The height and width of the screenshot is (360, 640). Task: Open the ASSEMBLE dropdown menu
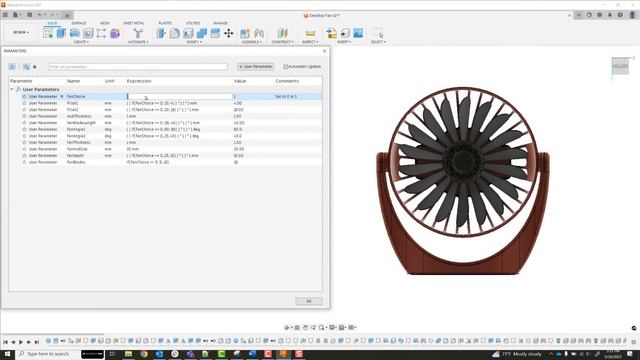coord(252,42)
